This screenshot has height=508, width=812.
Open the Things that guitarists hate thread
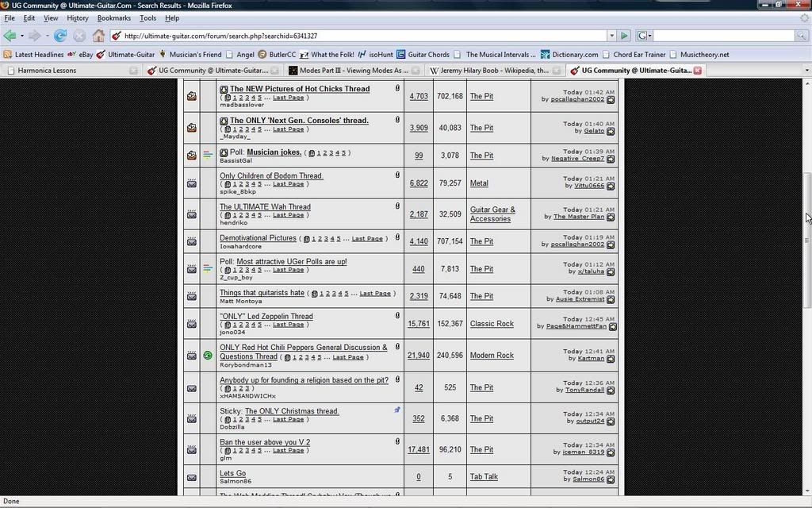[x=262, y=293]
